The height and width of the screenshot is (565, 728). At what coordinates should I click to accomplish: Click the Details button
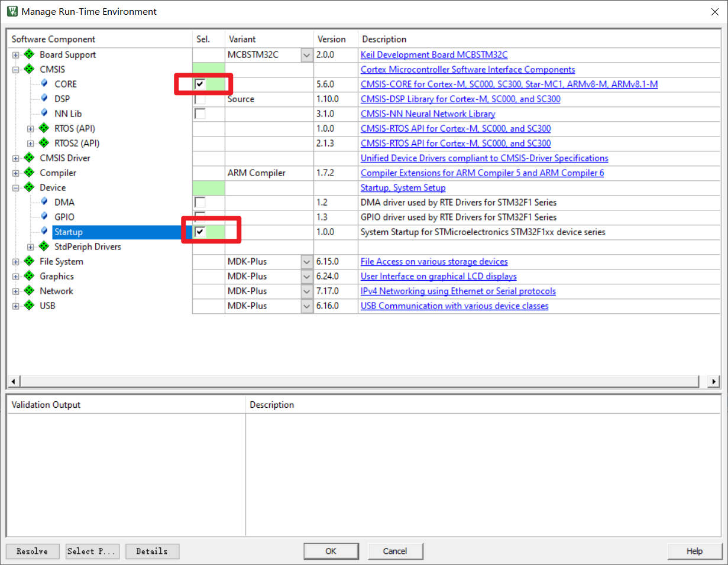(152, 551)
